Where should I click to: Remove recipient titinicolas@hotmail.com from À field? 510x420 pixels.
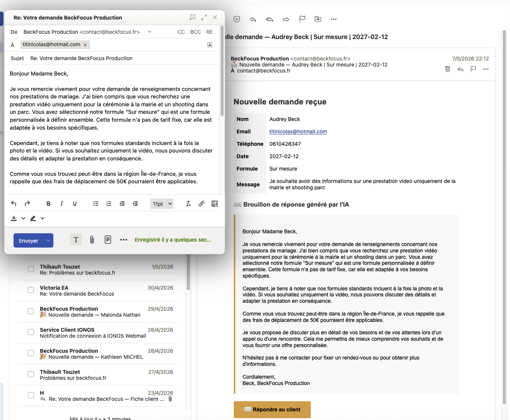85,45
